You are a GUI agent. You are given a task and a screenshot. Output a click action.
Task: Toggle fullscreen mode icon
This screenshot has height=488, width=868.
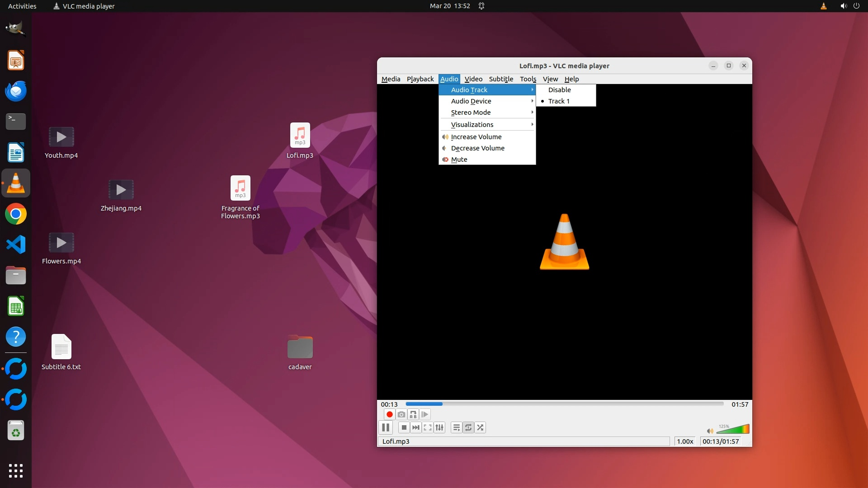tap(428, 427)
